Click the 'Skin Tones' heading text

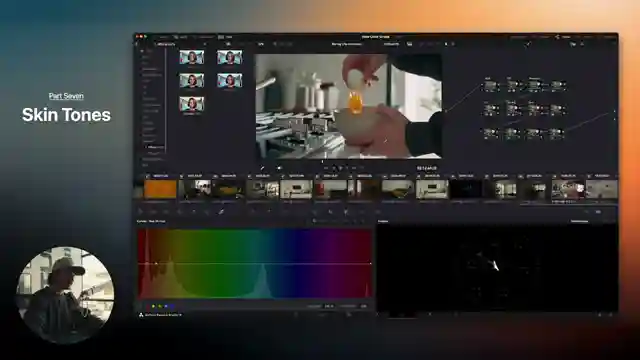click(x=66, y=115)
